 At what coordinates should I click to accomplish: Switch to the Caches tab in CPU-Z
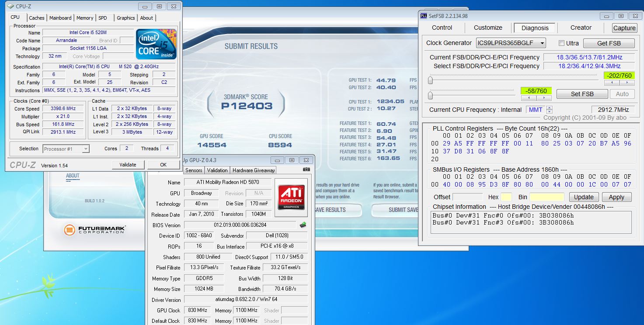pos(37,18)
